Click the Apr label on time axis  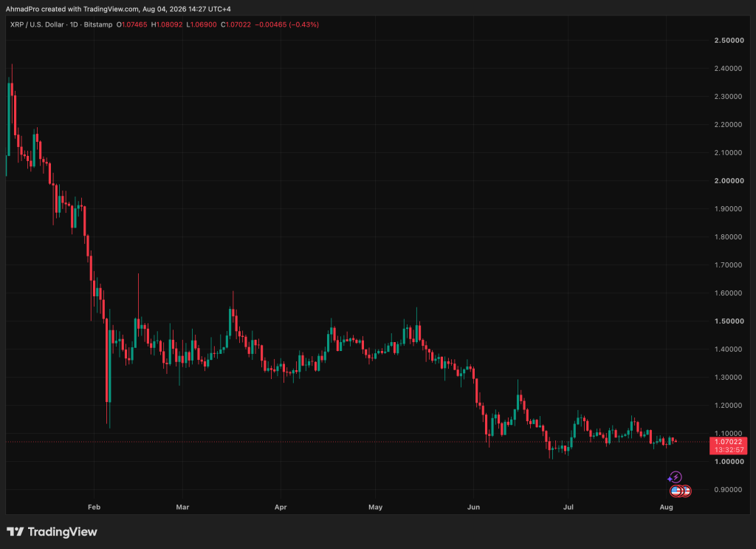coord(281,507)
